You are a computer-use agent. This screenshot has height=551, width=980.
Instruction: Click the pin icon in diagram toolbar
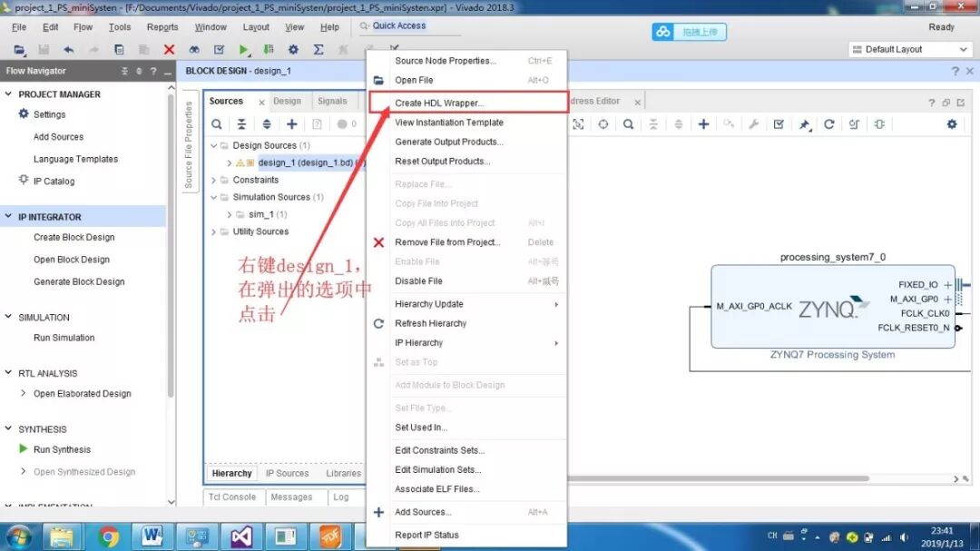coord(804,124)
